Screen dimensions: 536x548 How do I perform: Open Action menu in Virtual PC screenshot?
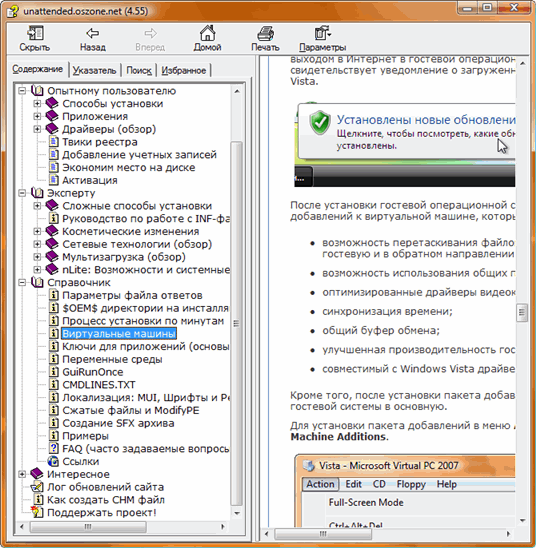(x=320, y=484)
